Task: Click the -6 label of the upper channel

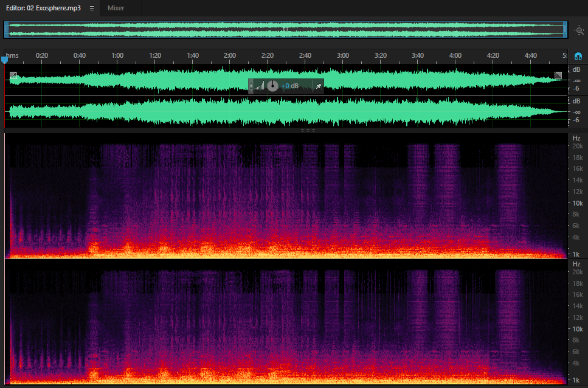Action: (x=576, y=88)
